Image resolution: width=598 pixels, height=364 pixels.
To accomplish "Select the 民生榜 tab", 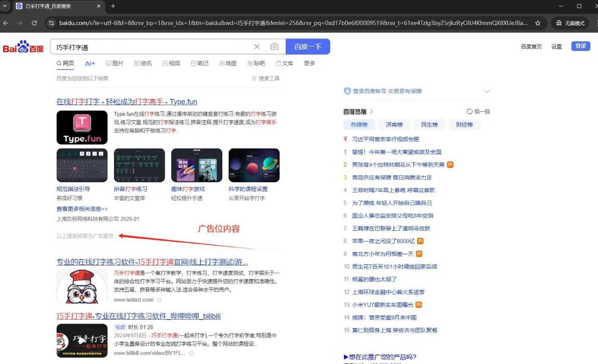I will [429, 125].
